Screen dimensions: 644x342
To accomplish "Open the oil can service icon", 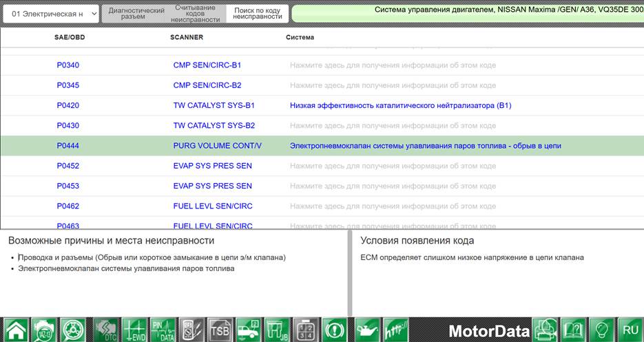I will pyautogui.click(x=368, y=330).
